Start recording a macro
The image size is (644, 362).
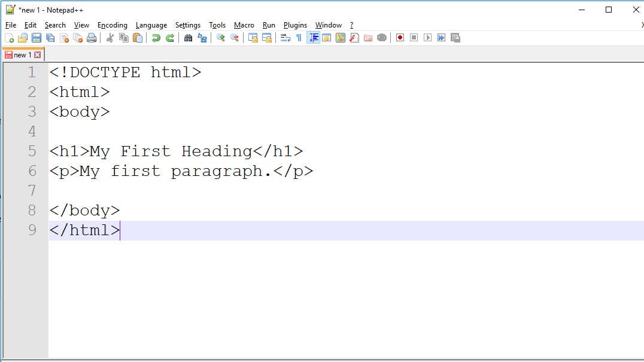[400, 38]
